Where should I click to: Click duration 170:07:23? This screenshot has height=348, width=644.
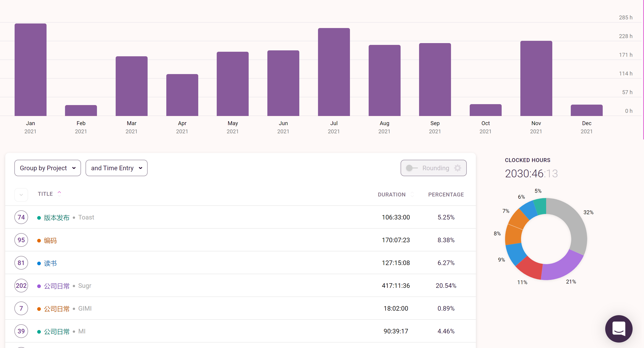click(x=396, y=240)
